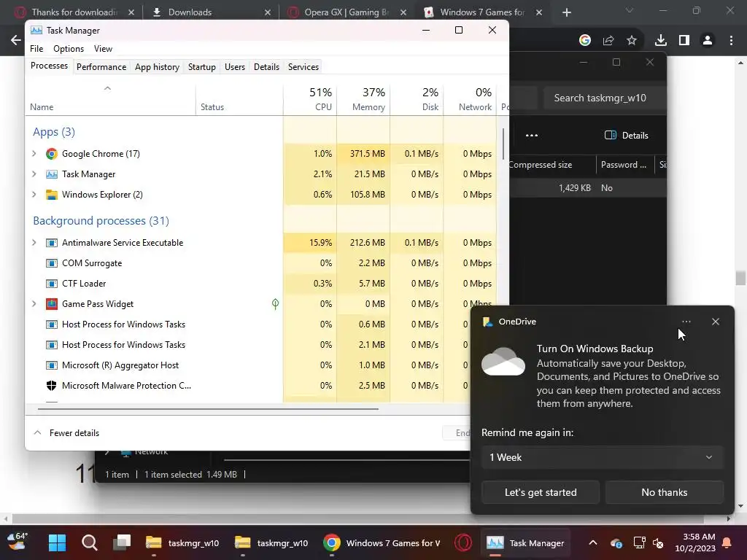
Task: Click the Windows Explorer process icon
Action: pyautogui.click(x=52, y=195)
